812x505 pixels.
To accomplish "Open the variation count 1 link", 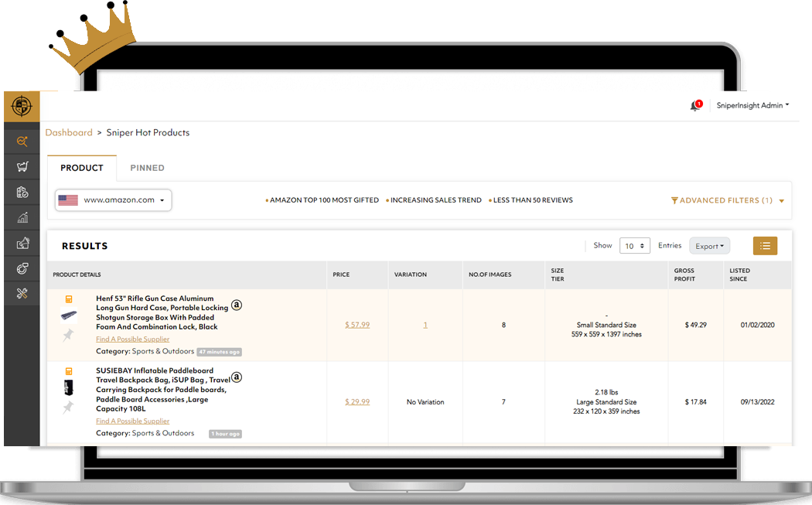I will tap(425, 325).
